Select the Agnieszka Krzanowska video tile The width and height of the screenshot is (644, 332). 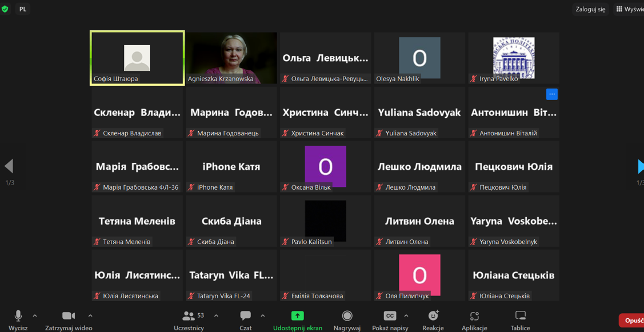231,58
